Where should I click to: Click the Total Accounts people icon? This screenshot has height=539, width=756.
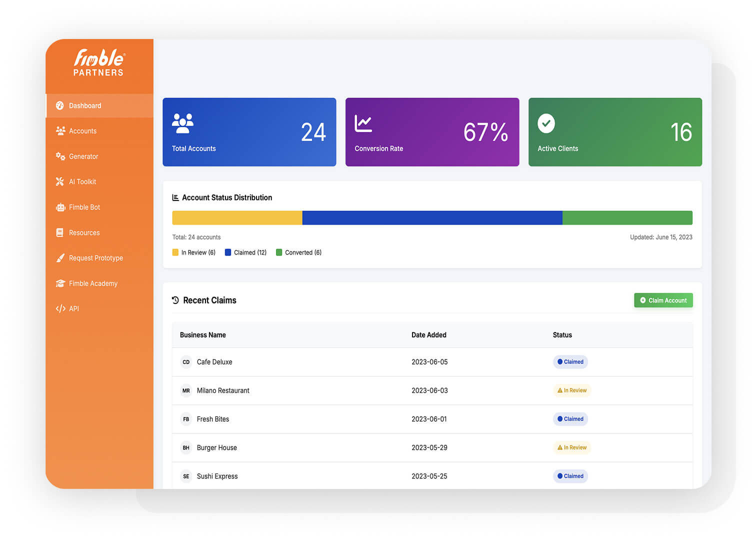[183, 123]
